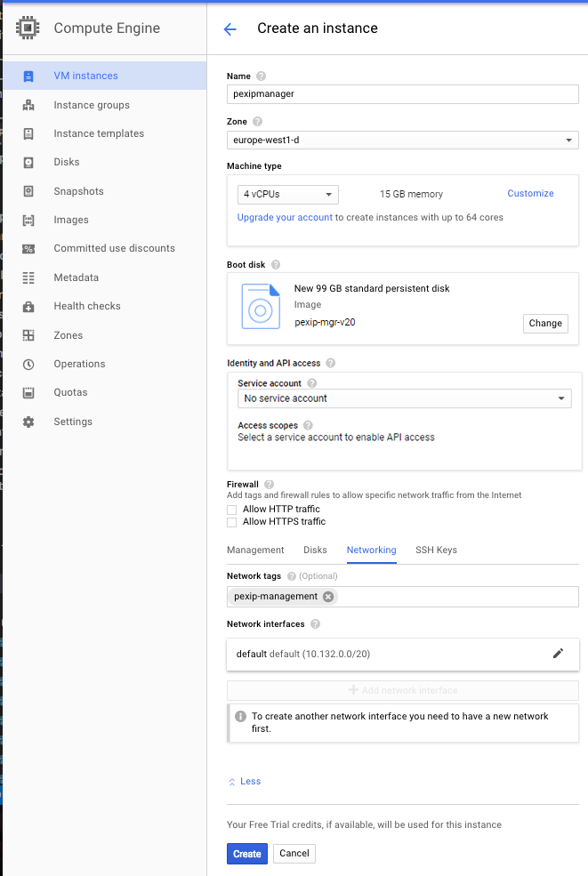Enable Allow HTTPS traffic checkbox

233,522
